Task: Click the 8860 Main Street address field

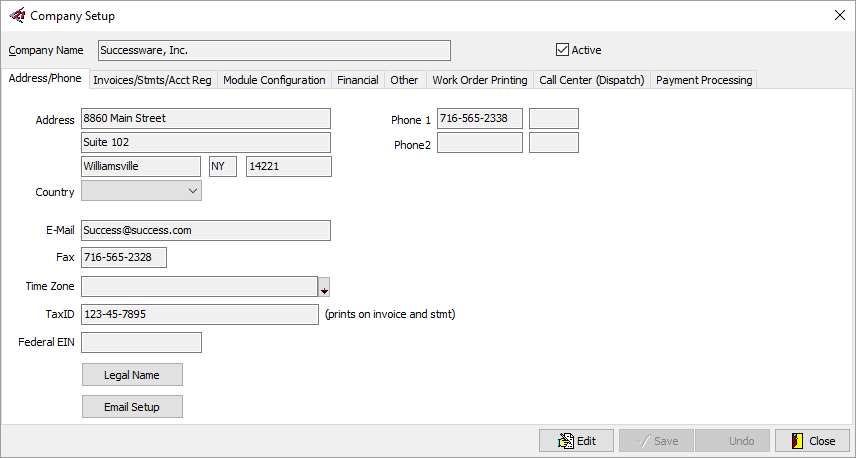Action: 206,118
